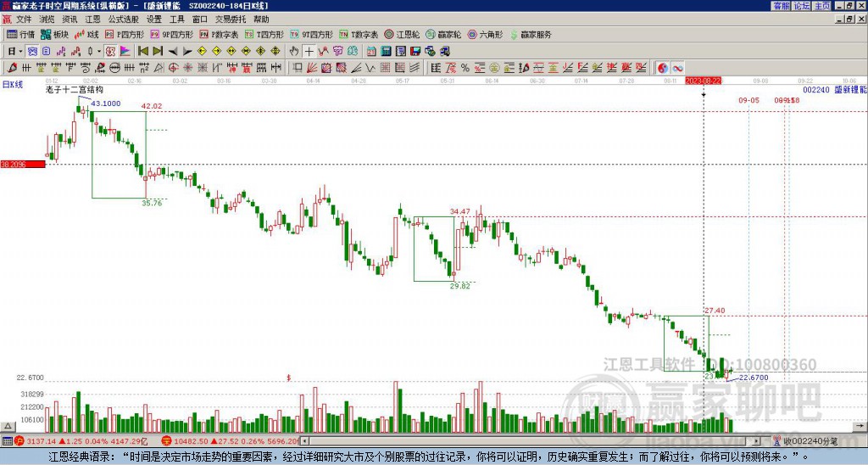Screen dimensions: 868x465
Task: Click the bottom chart scroll right arrow
Action: [x=860, y=426]
